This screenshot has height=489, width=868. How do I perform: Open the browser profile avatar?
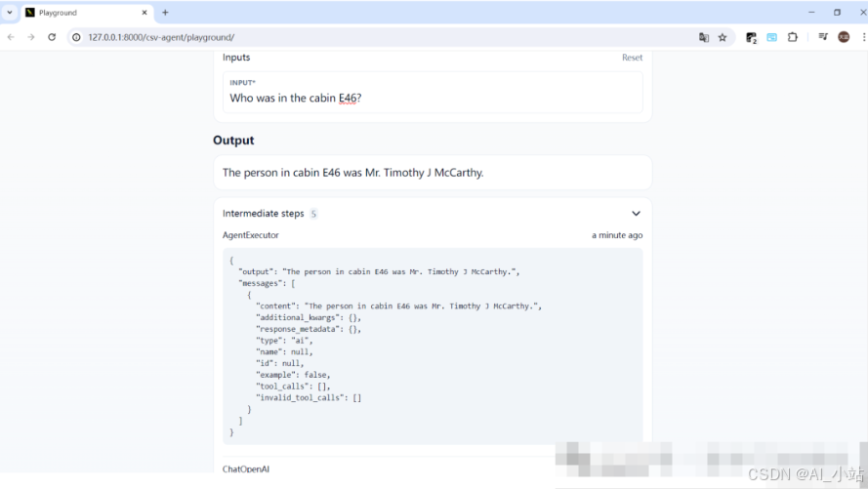[844, 37]
